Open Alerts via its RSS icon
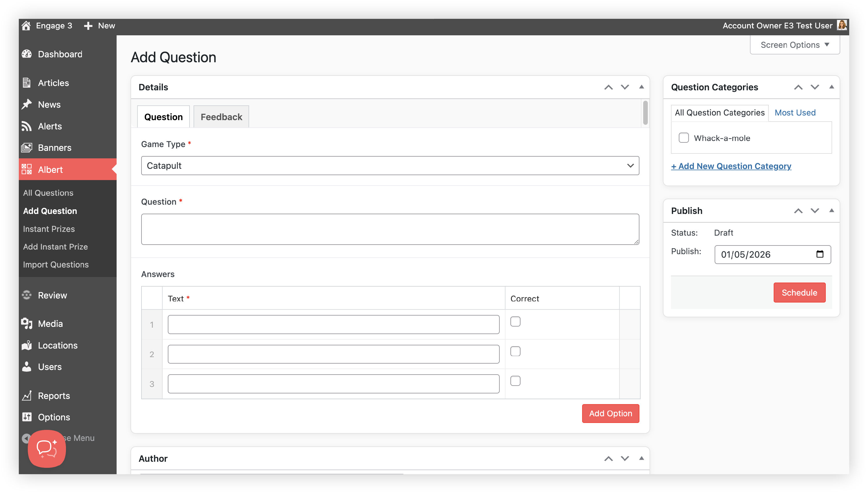The image size is (868, 493). coord(27,126)
